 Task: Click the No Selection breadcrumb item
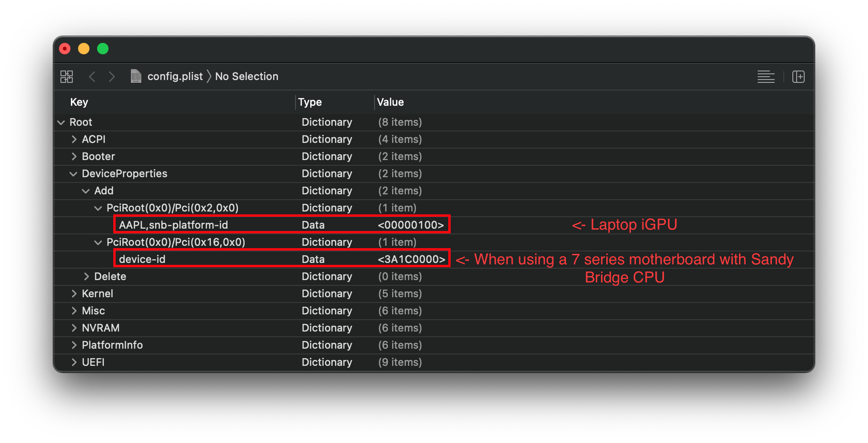[247, 77]
